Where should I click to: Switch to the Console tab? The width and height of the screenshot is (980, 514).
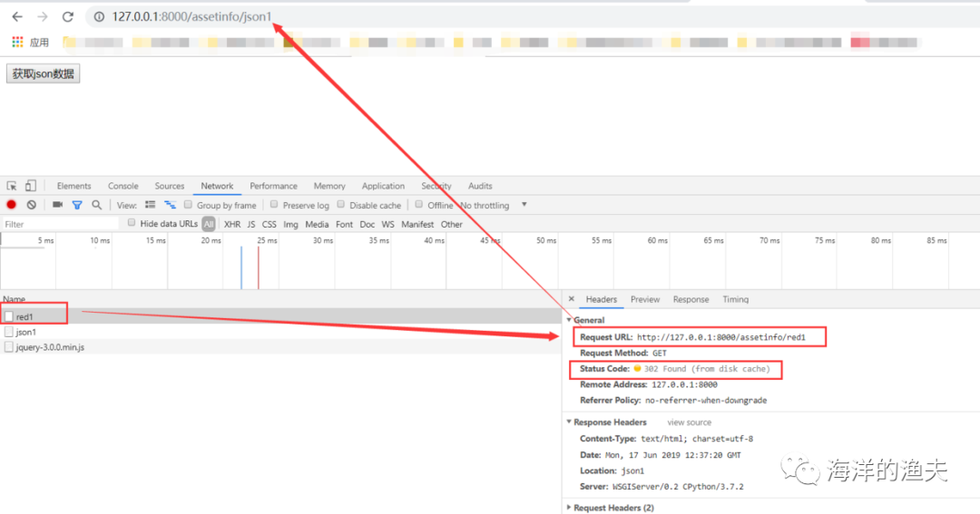pyautogui.click(x=123, y=186)
